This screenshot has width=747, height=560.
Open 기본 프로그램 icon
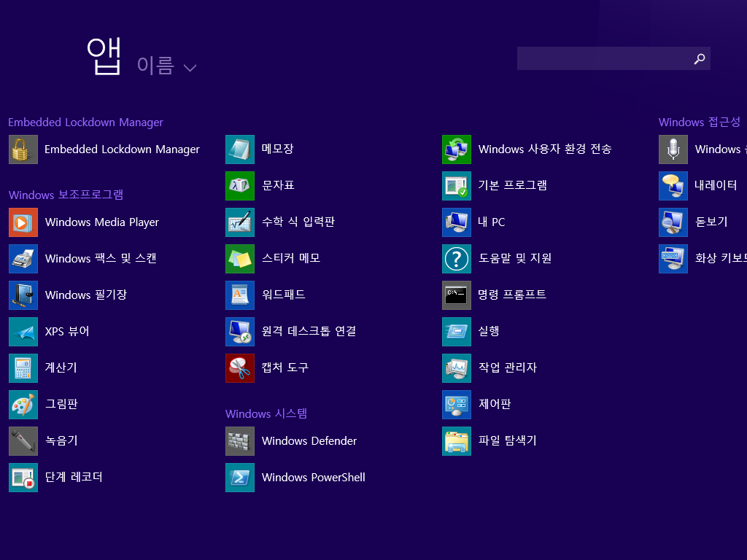tap(457, 186)
